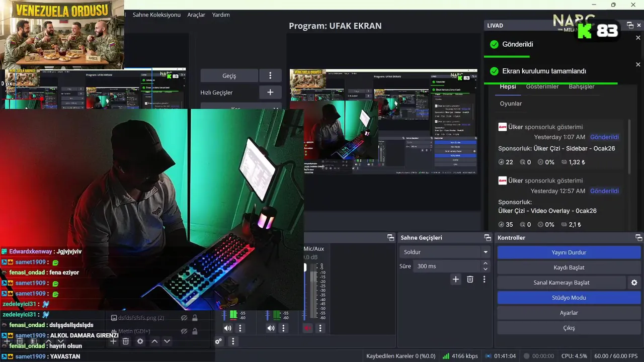Viewport: 644px width, 362px height.
Task: Click Yayını Durdur to stop streaming
Action: point(569,252)
